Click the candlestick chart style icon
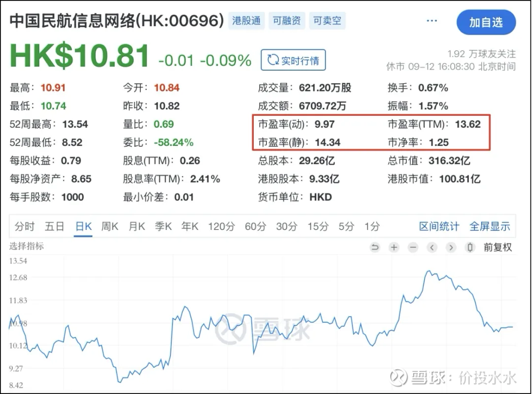 (x=470, y=247)
